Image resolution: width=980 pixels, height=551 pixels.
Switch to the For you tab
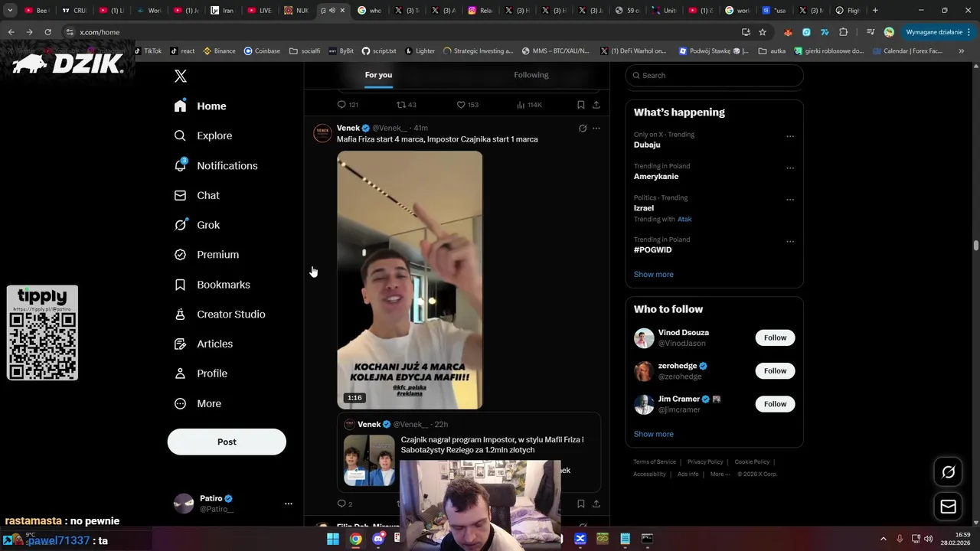(x=378, y=75)
